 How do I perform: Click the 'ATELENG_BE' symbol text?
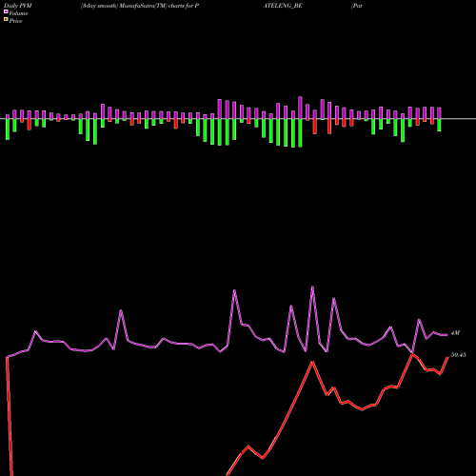click(x=283, y=6)
